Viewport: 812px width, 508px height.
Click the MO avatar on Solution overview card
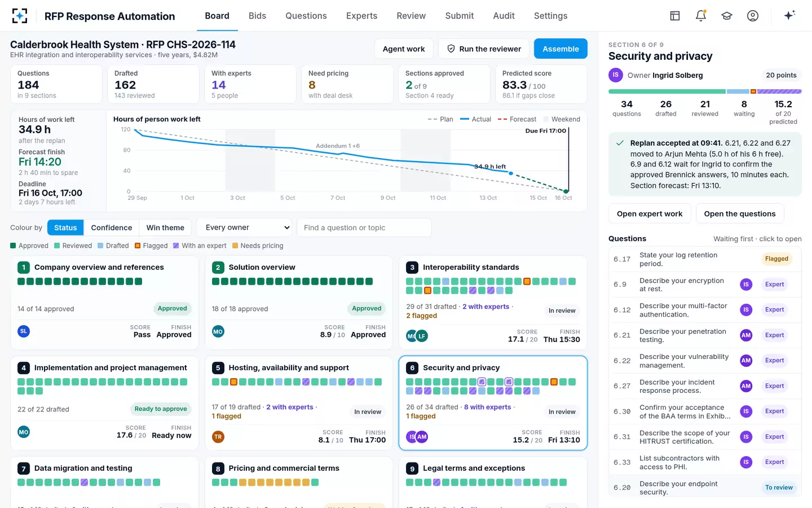pyautogui.click(x=218, y=331)
